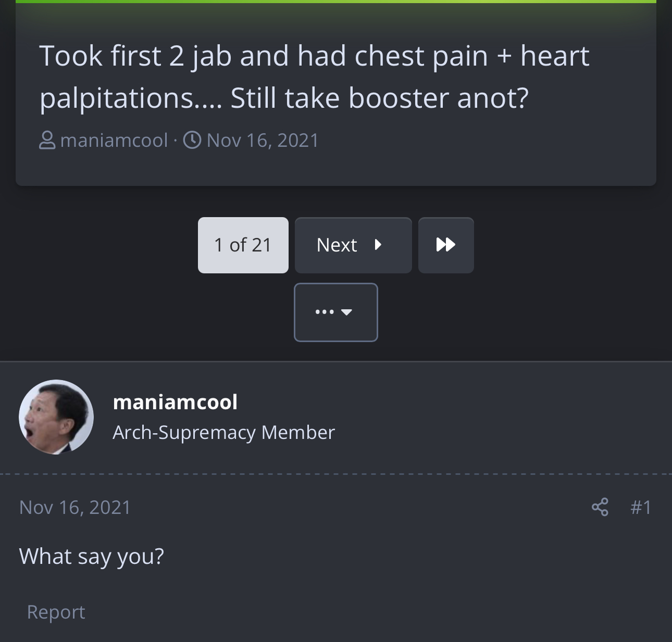Open the three-dots thread options dropdown

pyautogui.click(x=336, y=312)
